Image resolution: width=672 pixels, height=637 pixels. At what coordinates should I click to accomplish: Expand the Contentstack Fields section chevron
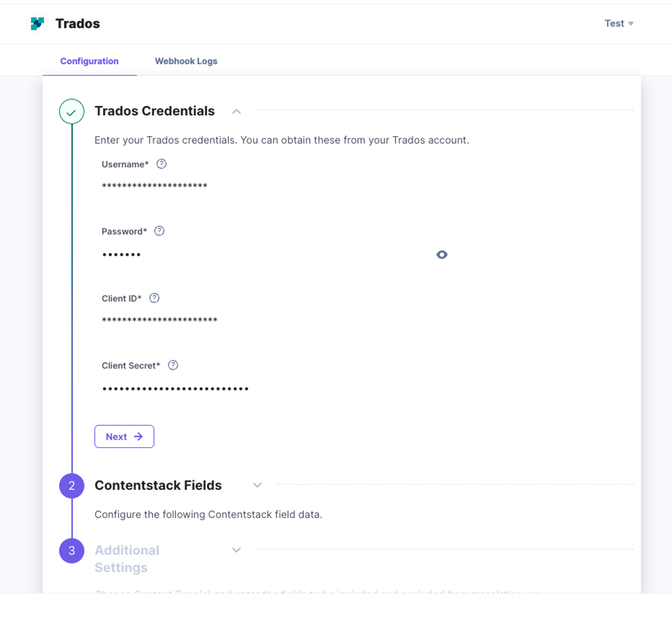click(x=257, y=485)
